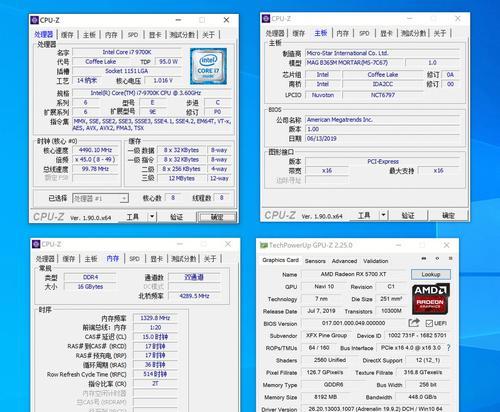Image resolution: width=500 pixels, height=412 pixels.
Task: Click the GPU-Z refresh icon
Action: pos(437,258)
